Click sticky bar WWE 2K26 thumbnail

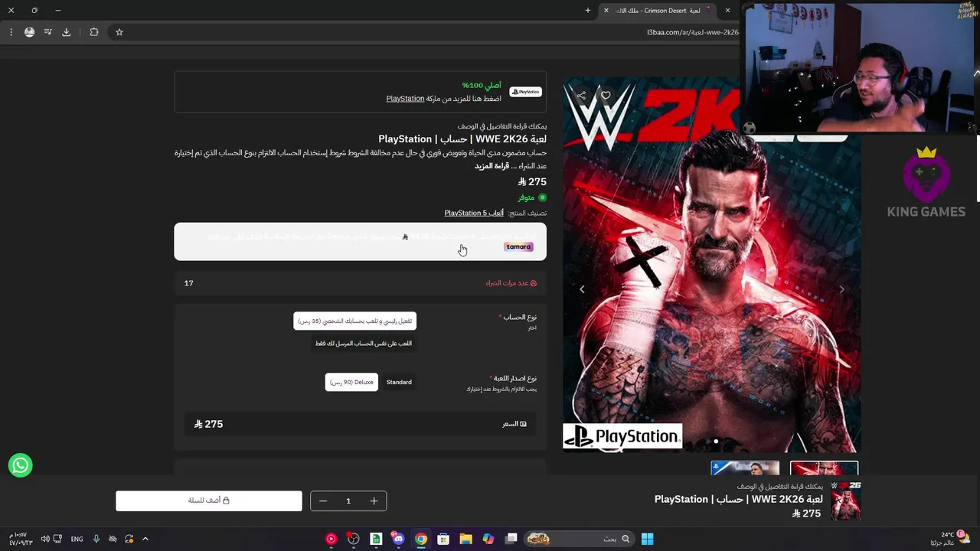click(846, 501)
